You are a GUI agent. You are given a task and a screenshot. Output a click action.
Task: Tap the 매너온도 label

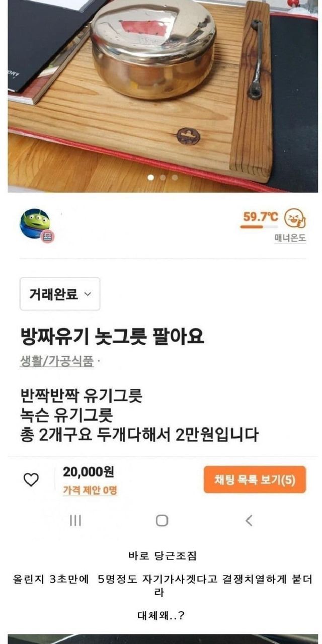(x=290, y=238)
